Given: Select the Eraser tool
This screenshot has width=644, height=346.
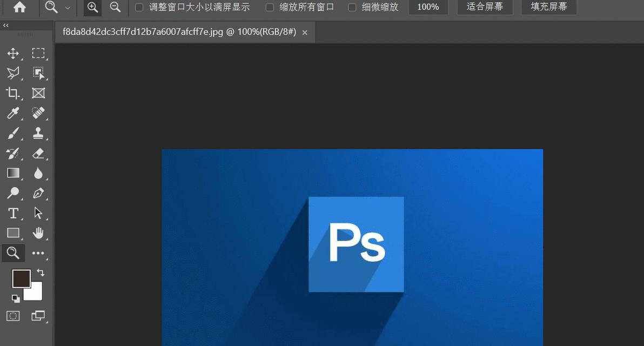Looking at the screenshot, I should [38, 154].
